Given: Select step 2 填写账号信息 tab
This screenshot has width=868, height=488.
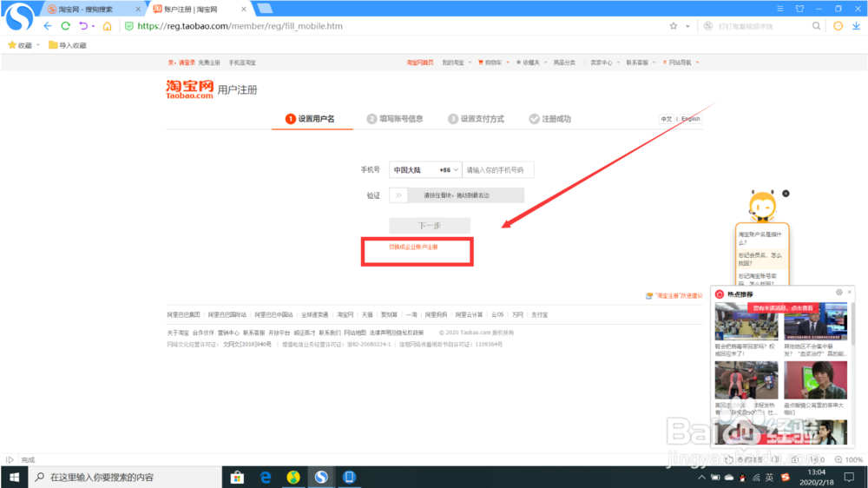Looking at the screenshot, I should 395,119.
